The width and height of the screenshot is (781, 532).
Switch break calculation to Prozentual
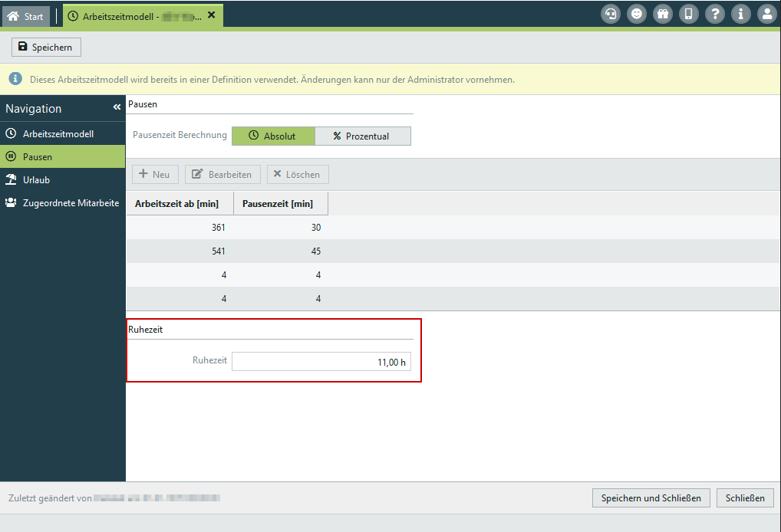click(362, 136)
